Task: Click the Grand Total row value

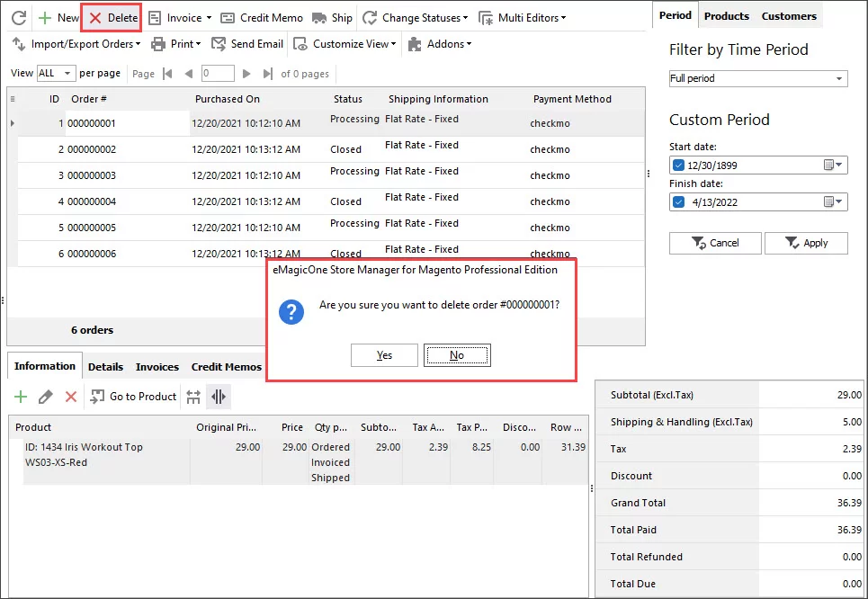Action: (849, 504)
